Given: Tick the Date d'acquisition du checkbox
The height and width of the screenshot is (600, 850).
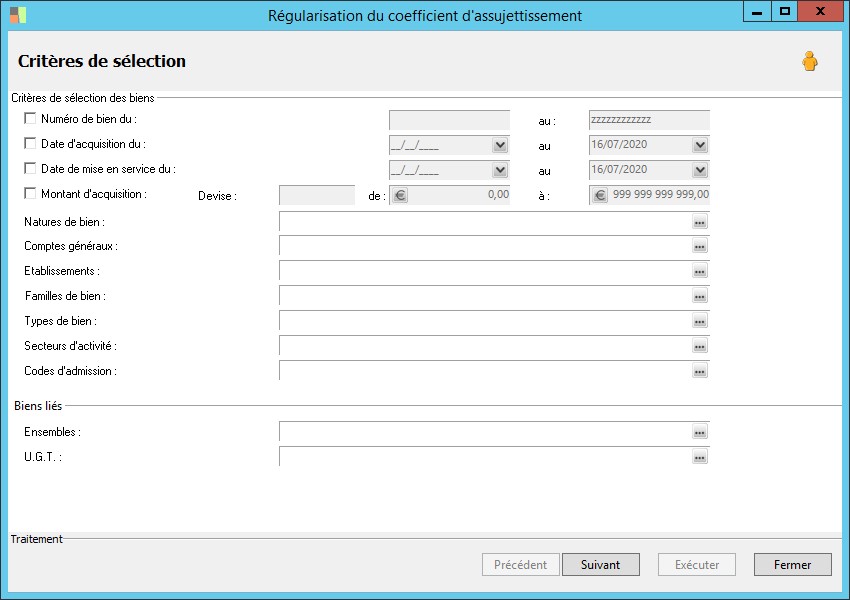Looking at the screenshot, I should [30, 144].
